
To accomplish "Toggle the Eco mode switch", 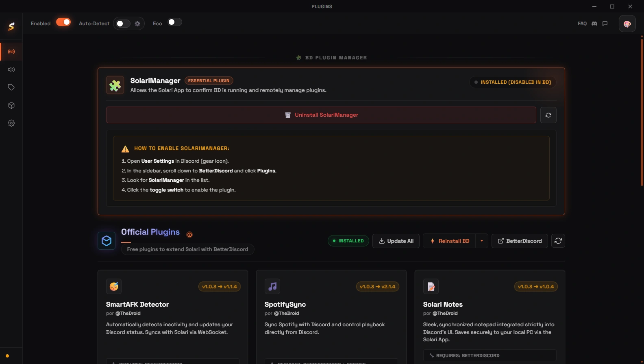I will click(175, 22).
